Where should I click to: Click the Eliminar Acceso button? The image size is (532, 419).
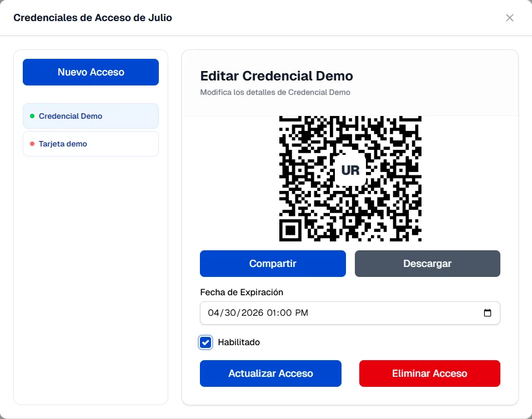tap(429, 373)
